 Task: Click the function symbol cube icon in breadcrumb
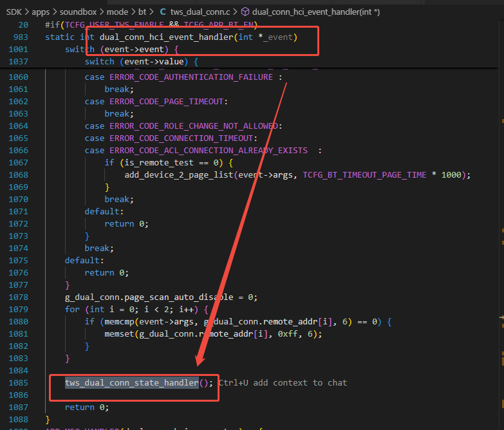(245, 12)
